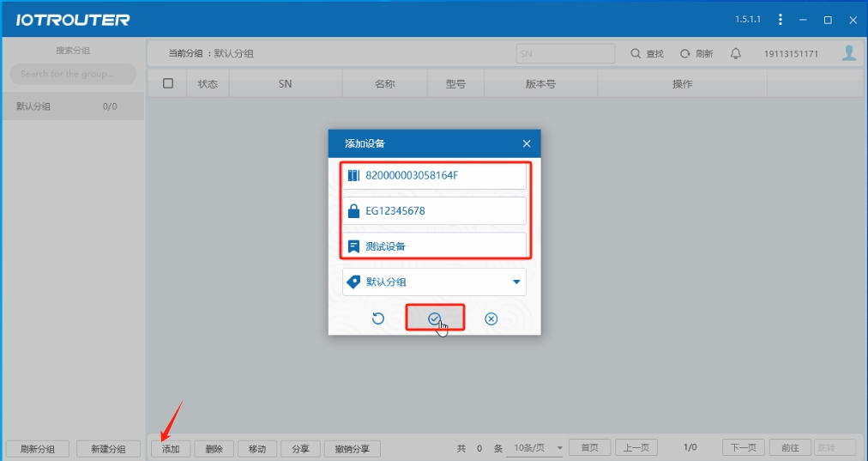The height and width of the screenshot is (461, 868).
Task: Click the cancel X circle icon in dialog
Action: tap(491, 318)
